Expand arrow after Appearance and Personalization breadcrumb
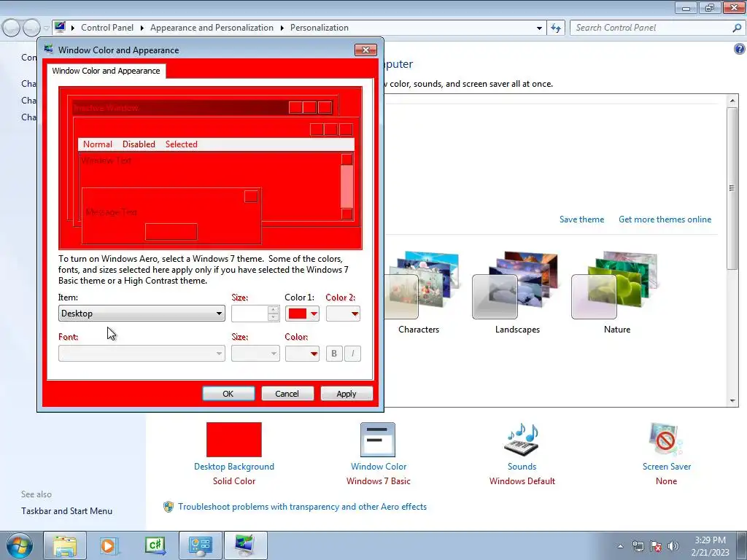Image resolution: width=747 pixels, height=560 pixels. [x=282, y=28]
